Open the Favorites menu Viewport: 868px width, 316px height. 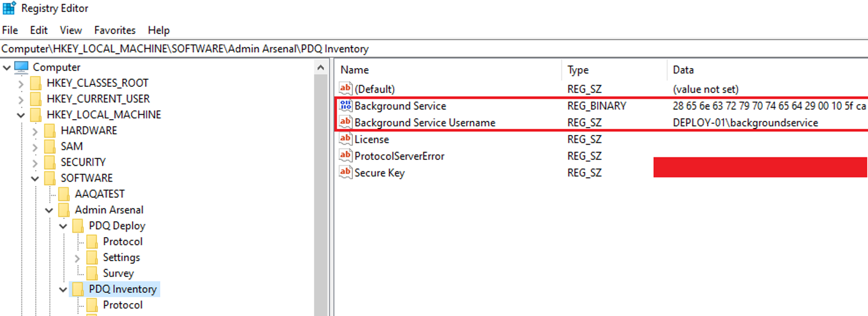pos(115,30)
